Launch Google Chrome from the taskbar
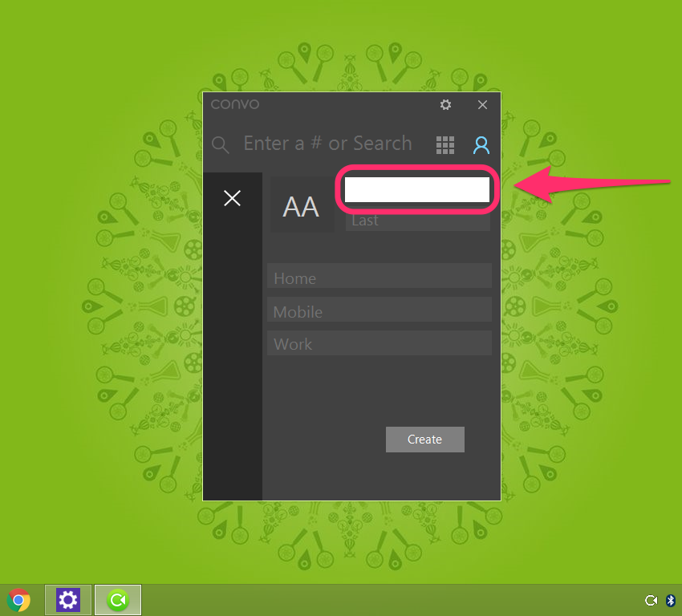682x616 pixels. [x=18, y=600]
